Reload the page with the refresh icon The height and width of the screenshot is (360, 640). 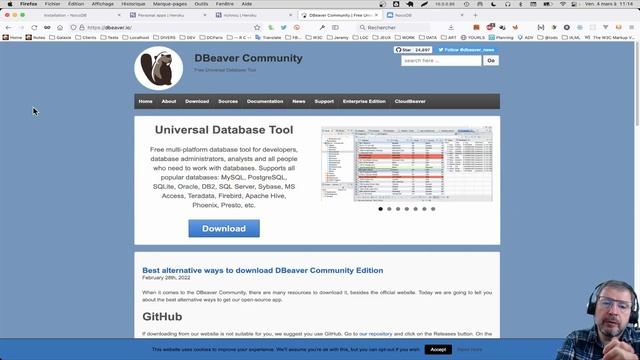[34, 27]
